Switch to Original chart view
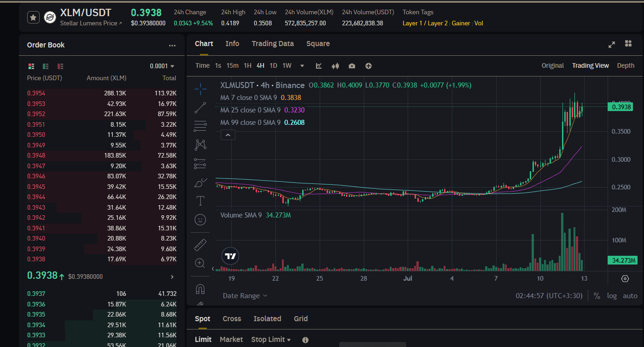 [x=553, y=65]
